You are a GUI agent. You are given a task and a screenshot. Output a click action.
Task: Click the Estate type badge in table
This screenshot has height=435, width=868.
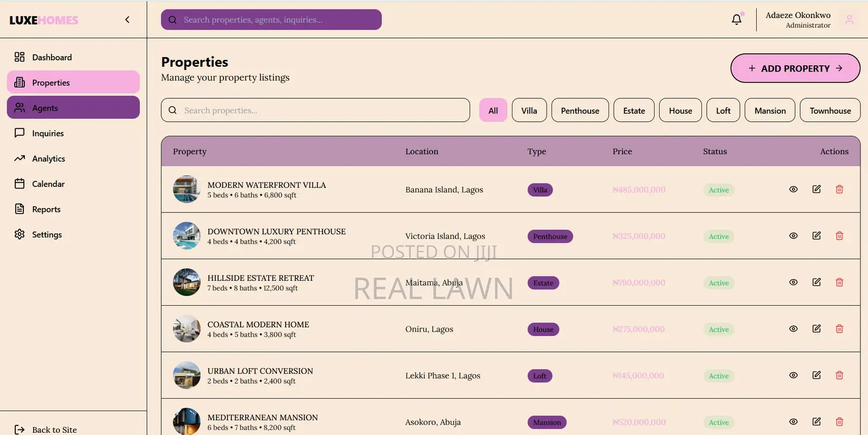click(x=543, y=283)
